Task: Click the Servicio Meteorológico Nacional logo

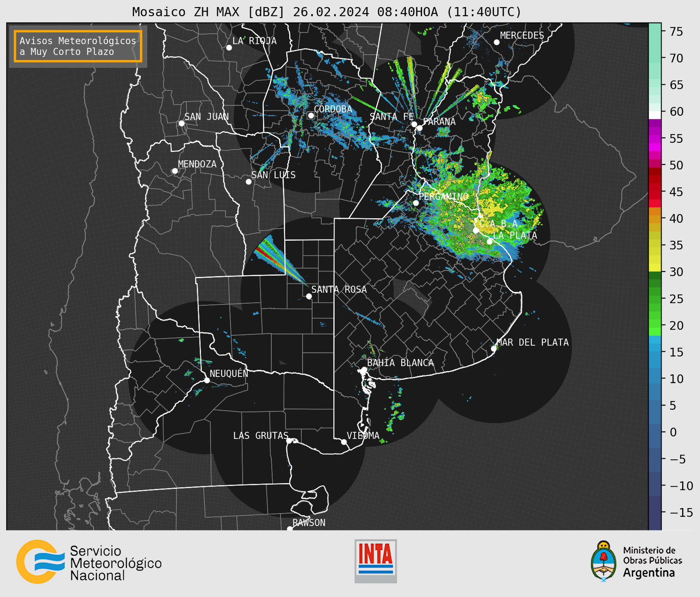Action: click(x=89, y=562)
